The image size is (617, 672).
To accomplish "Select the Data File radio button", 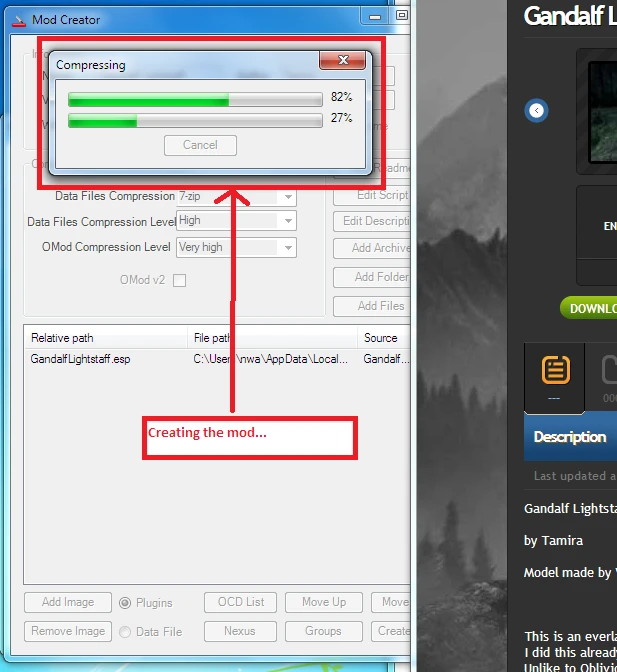I will pos(126,632).
